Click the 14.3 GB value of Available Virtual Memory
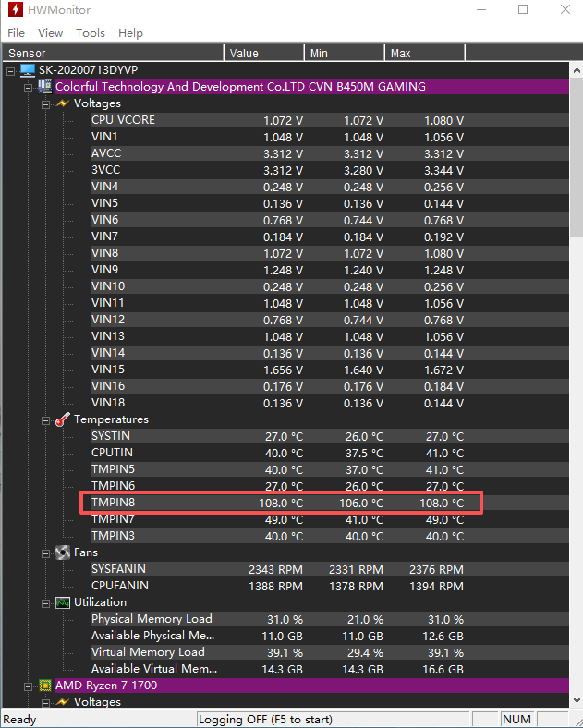 282,670
